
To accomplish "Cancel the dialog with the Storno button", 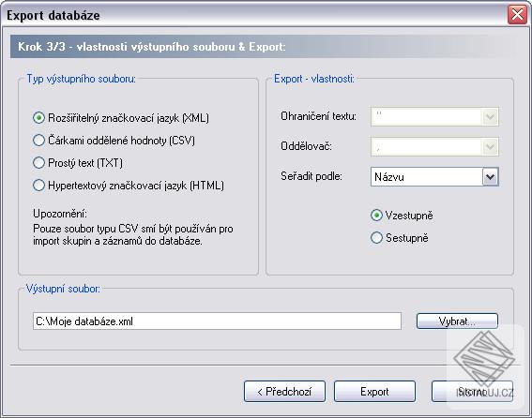I will pos(472,391).
